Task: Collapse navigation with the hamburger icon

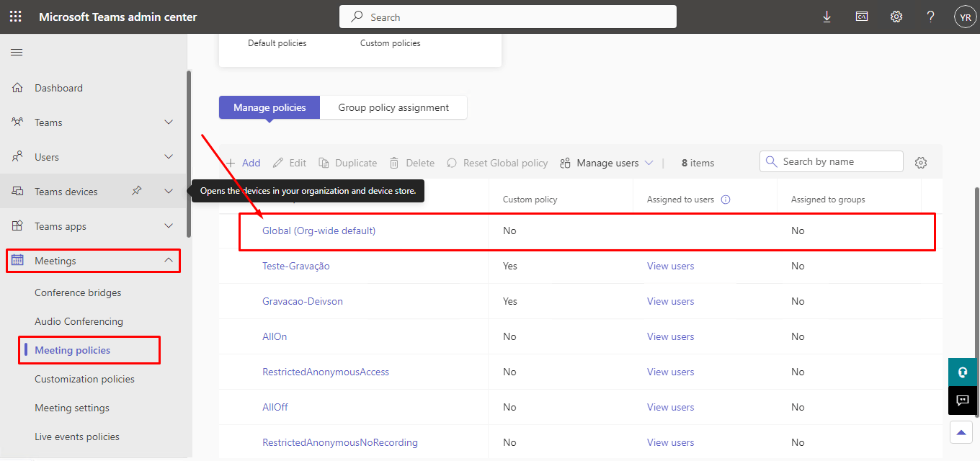Action: [17, 52]
